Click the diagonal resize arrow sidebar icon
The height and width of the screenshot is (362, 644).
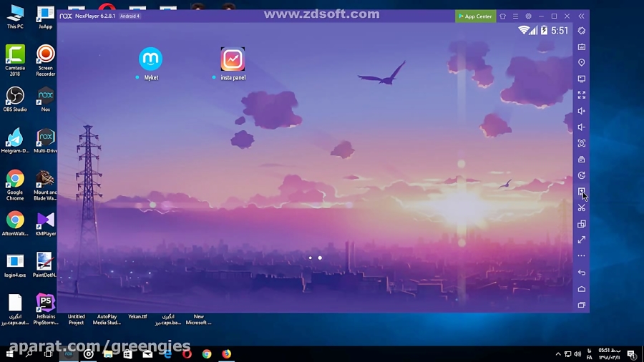(x=582, y=240)
